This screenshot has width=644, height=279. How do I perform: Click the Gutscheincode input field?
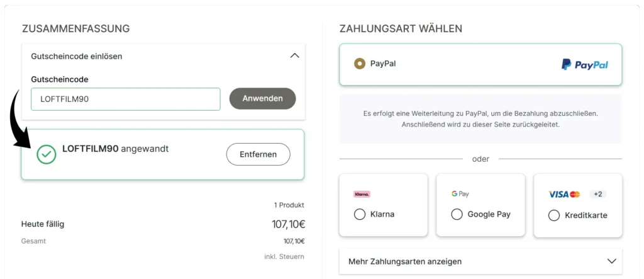point(126,99)
